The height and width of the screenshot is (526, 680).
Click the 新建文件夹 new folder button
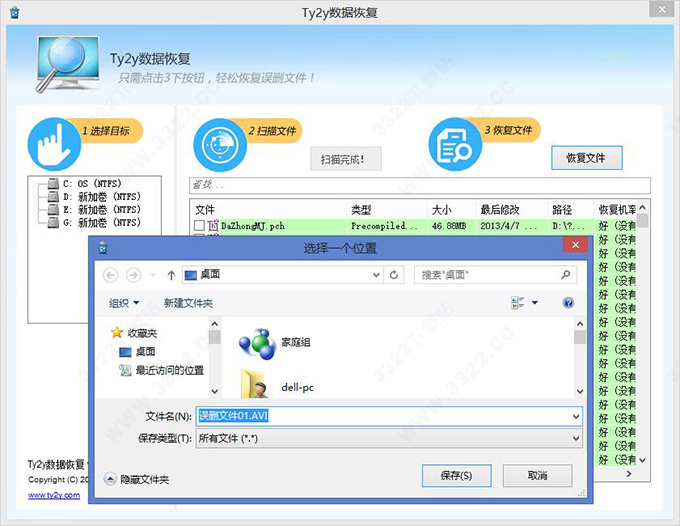click(188, 303)
